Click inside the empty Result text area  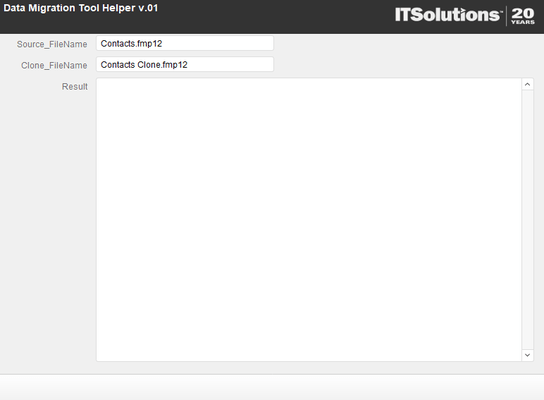pyautogui.click(x=309, y=220)
